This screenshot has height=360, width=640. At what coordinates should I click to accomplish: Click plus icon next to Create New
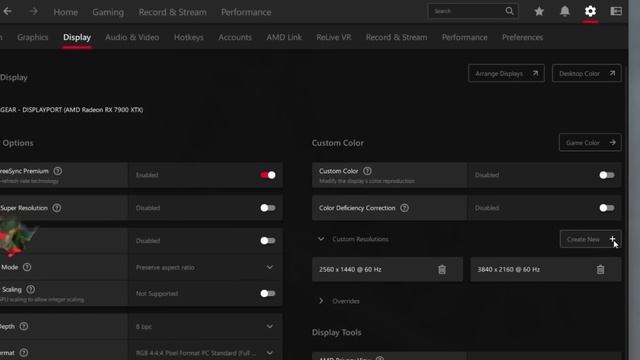(612, 239)
